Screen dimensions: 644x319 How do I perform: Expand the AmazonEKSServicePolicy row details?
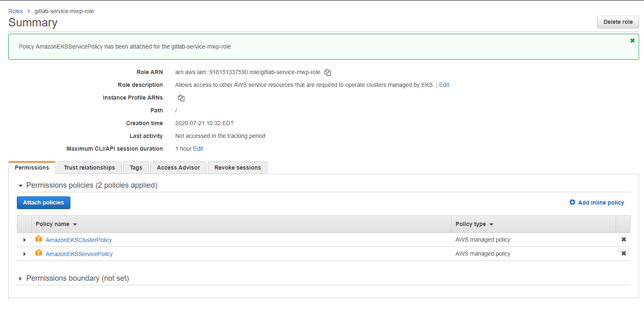tap(24, 254)
